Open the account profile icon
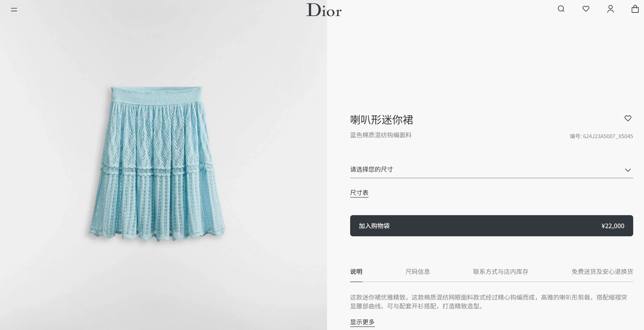The image size is (644, 330). 611,9
